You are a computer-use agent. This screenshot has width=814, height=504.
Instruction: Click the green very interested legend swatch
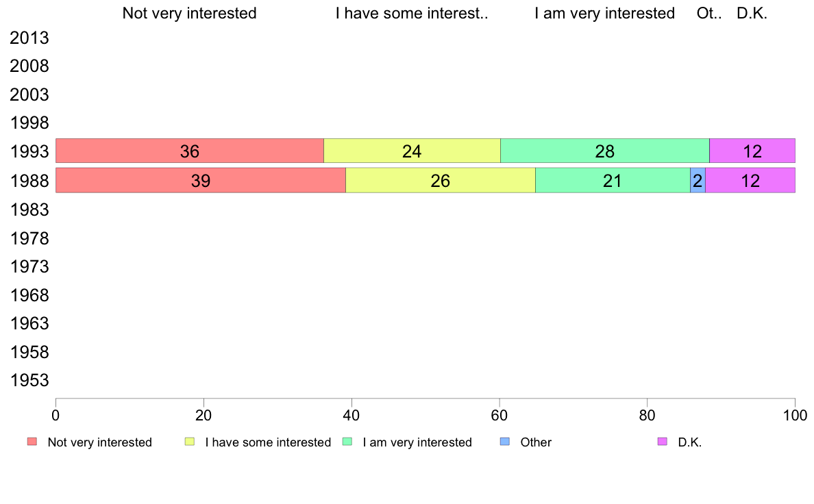pyautogui.click(x=347, y=442)
